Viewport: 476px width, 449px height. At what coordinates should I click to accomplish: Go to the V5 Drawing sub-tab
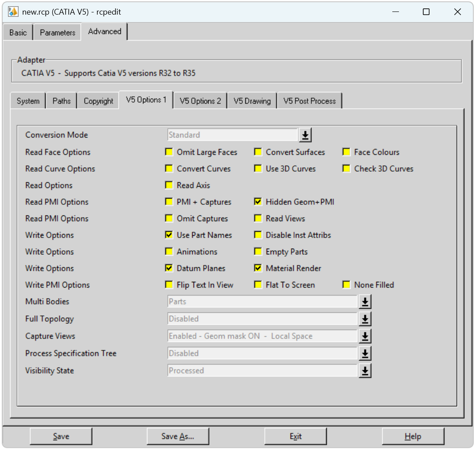tap(252, 101)
